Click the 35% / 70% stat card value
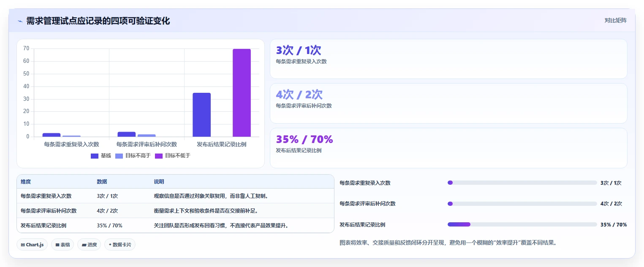This screenshot has width=644, height=267. coord(304,139)
